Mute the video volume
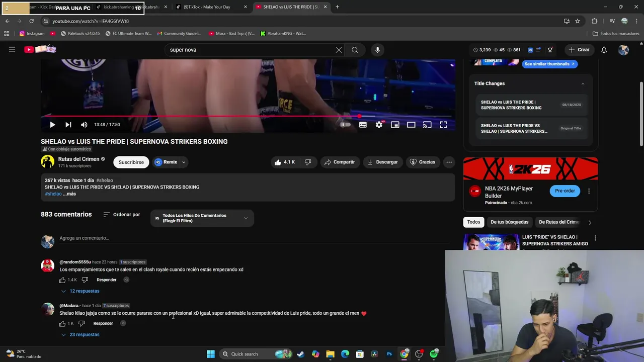This screenshot has width=644, height=362. click(x=84, y=125)
